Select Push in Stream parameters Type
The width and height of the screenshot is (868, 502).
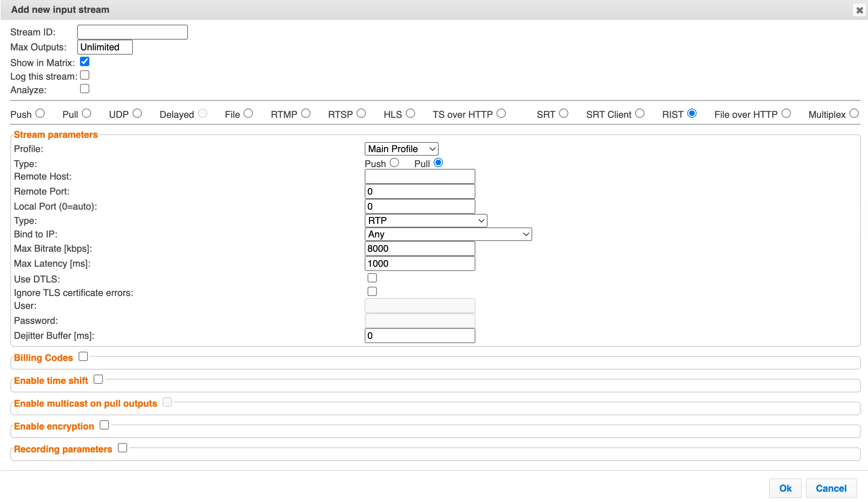coord(394,163)
